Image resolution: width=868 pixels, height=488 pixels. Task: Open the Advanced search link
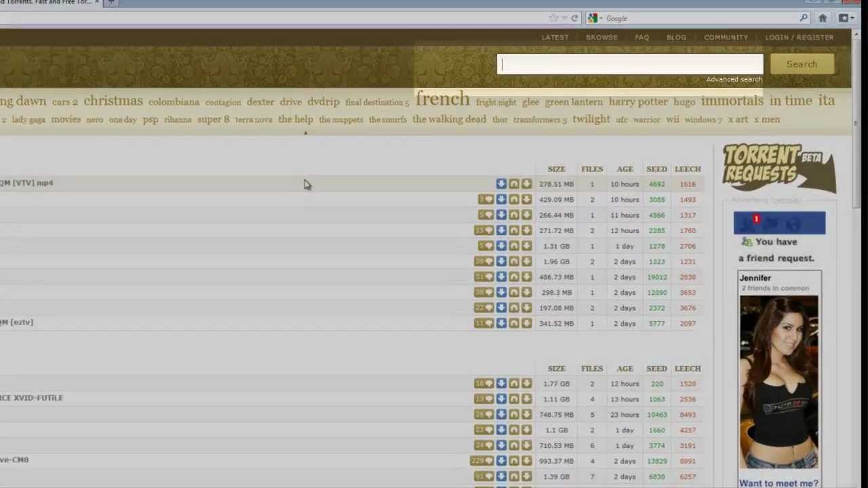(x=734, y=79)
